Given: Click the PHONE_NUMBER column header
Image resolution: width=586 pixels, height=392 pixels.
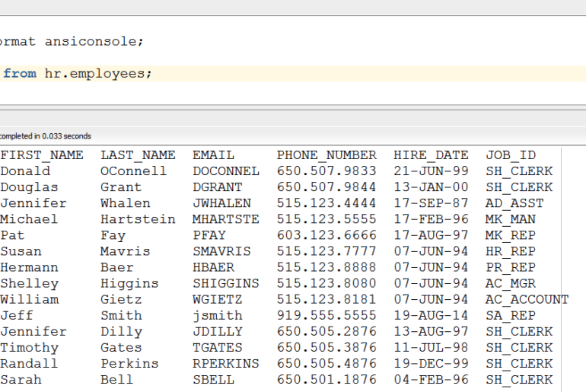Looking at the screenshot, I should coord(326,155).
